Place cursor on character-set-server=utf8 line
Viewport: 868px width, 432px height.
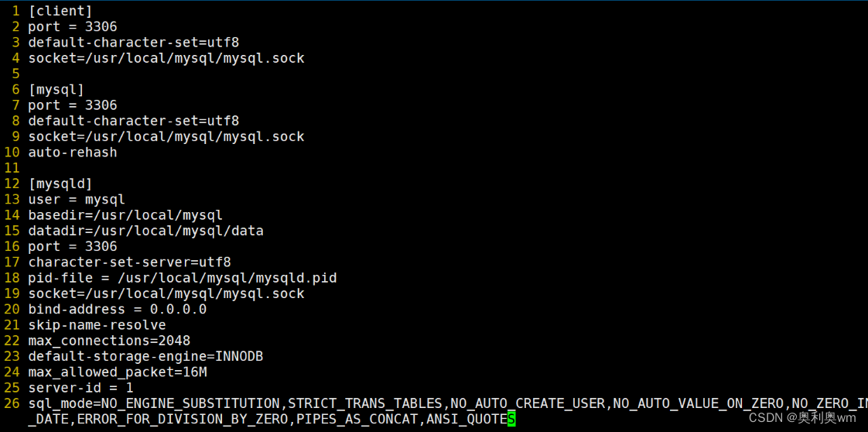129,262
